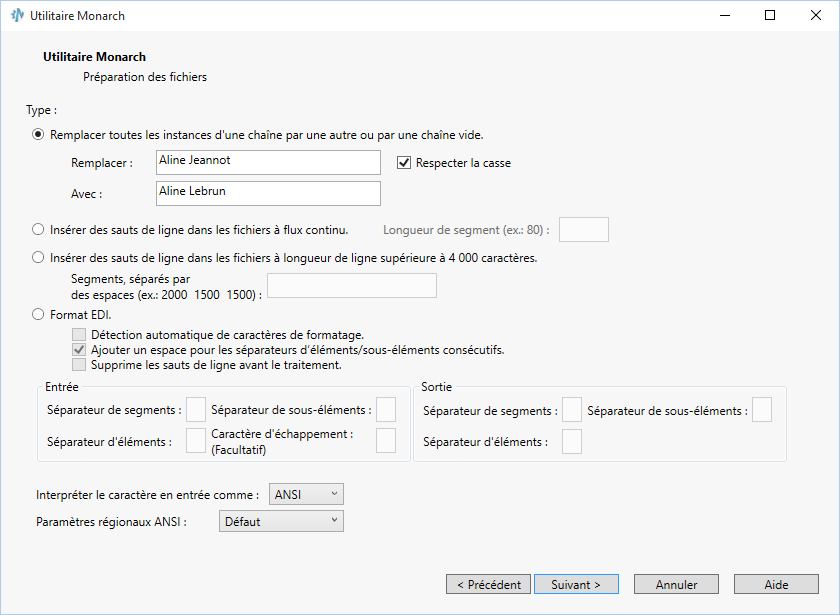Click Caractère d'échappement input box
The width and height of the screenshot is (840, 615).
tap(386, 440)
